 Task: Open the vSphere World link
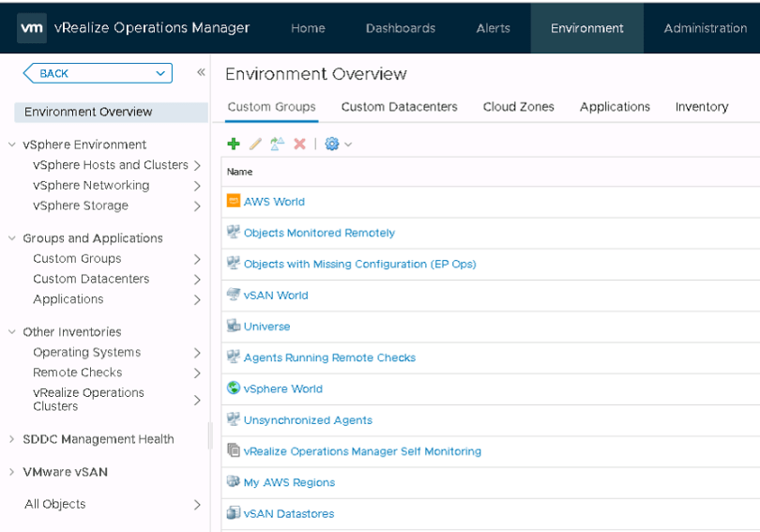point(283,388)
